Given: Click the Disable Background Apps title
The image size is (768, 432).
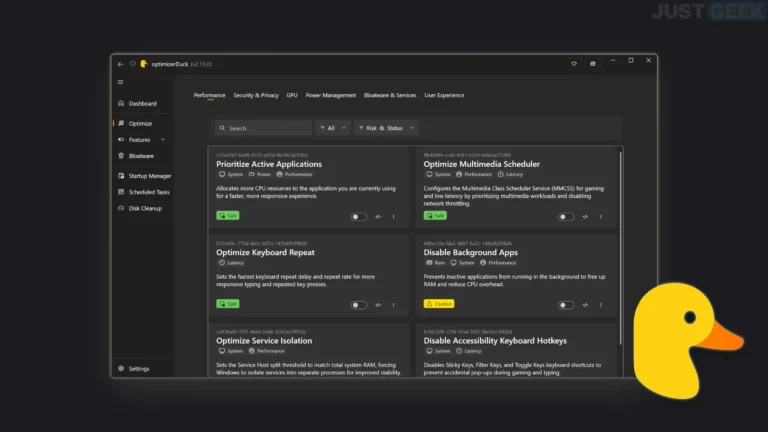Looking at the screenshot, I should point(471,252).
